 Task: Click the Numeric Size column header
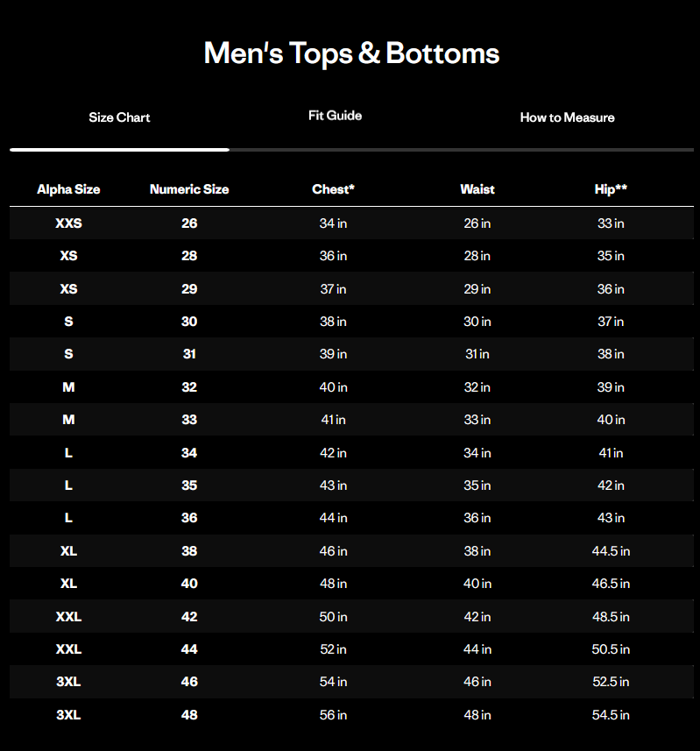coord(189,189)
